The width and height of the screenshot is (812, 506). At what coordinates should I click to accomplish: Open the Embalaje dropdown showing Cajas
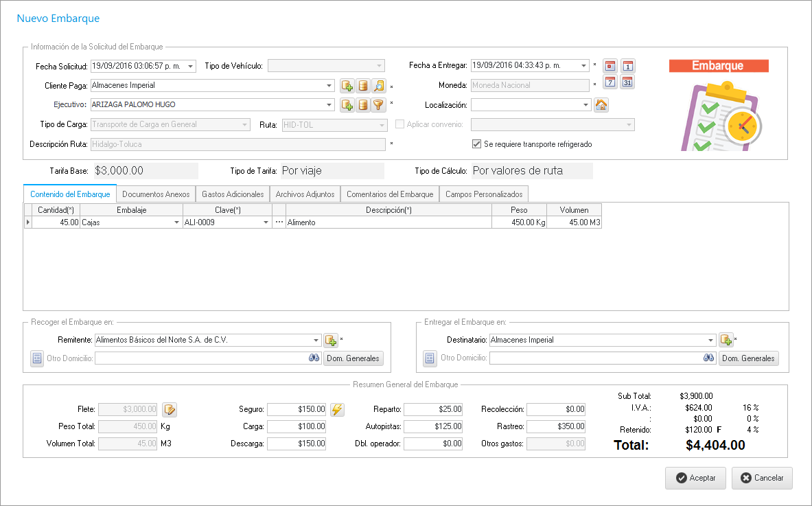point(176,222)
